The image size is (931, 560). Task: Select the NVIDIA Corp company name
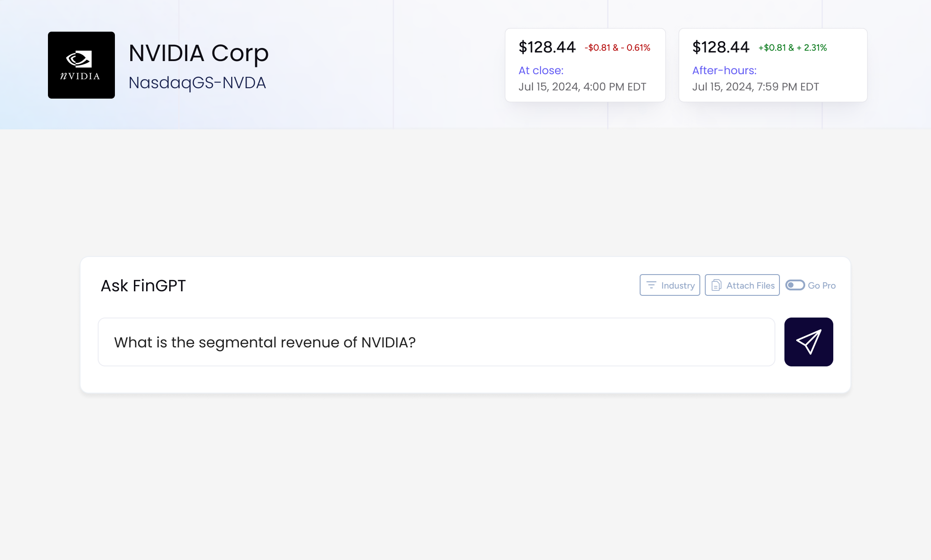(199, 53)
